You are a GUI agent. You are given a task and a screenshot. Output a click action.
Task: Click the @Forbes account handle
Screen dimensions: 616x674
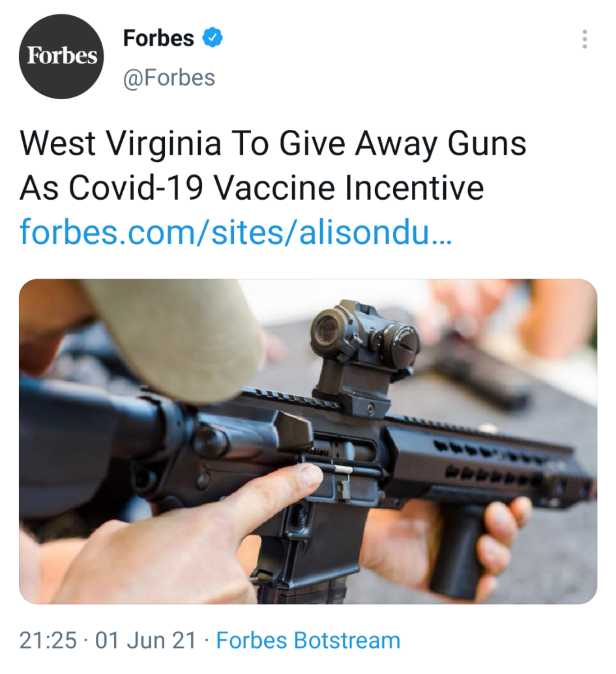coord(169,79)
